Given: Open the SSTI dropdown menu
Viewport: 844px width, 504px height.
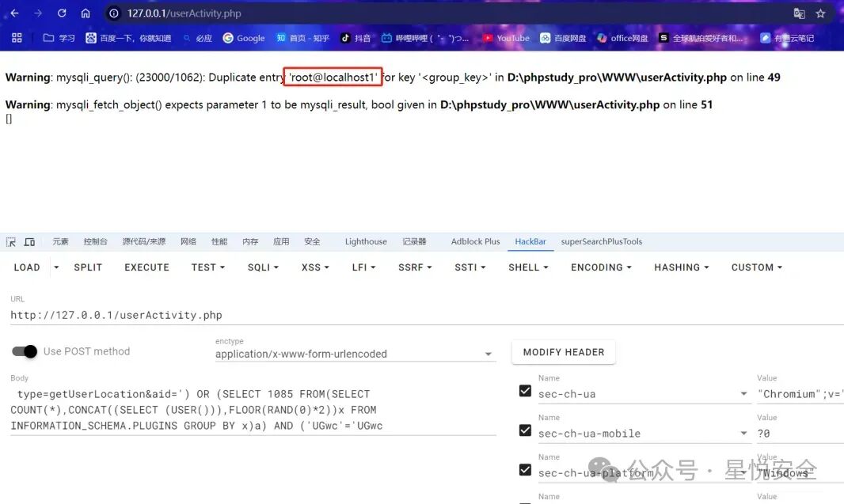Looking at the screenshot, I should click(x=470, y=267).
